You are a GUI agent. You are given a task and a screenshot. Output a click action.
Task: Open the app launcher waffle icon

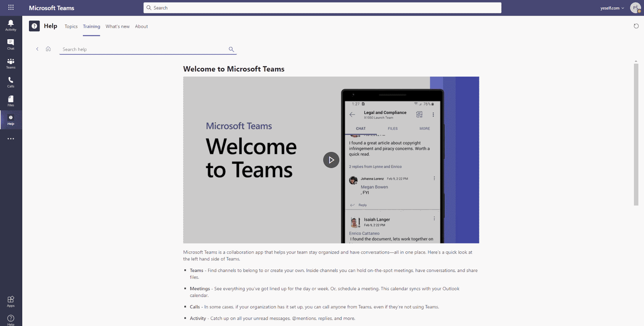11,8
